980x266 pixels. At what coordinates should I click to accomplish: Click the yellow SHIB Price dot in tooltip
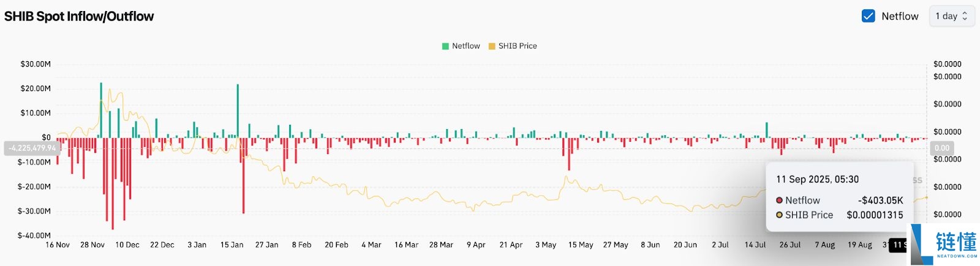click(780, 215)
